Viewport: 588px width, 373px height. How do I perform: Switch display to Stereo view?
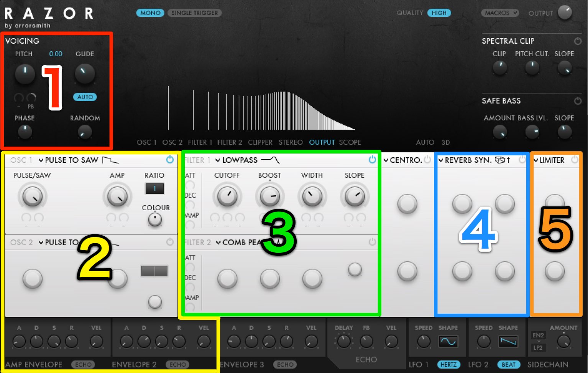[x=291, y=142]
